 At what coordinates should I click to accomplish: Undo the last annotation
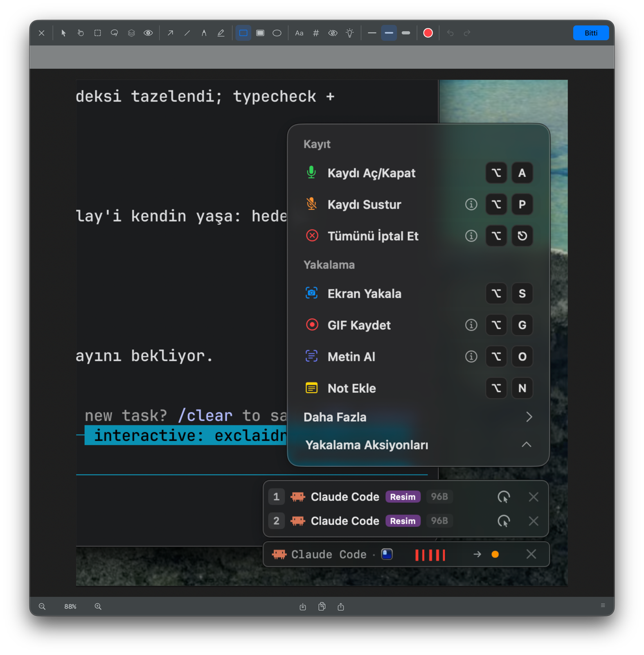tap(450, 33)
